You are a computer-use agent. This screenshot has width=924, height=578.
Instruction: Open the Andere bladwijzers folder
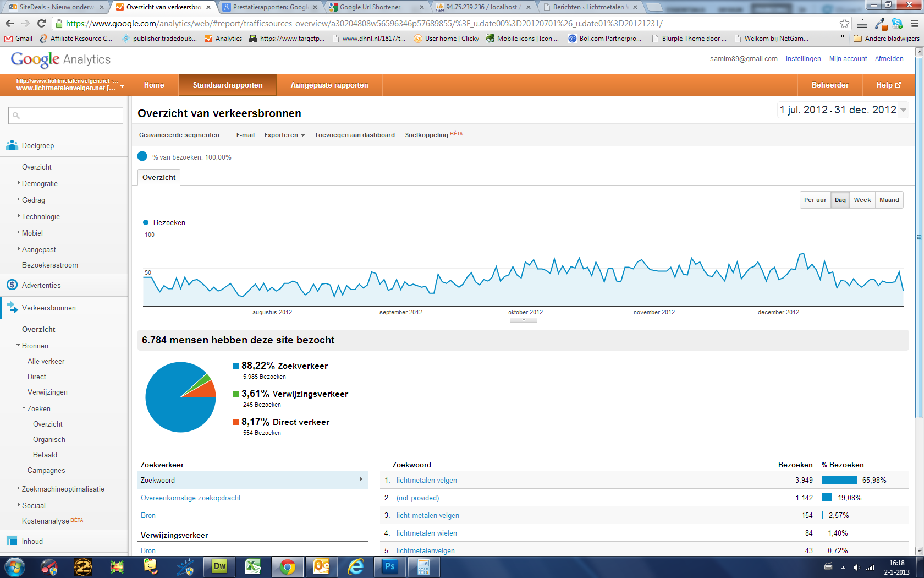tap(886, 39)
